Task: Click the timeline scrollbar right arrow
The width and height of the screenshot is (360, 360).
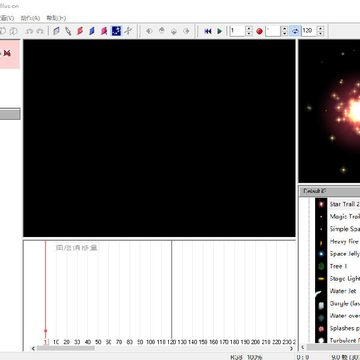Action: tap(292, 348)
